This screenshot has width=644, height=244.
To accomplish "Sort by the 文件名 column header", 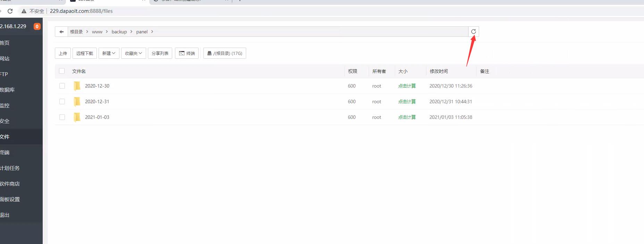I will tap(79, 71).
